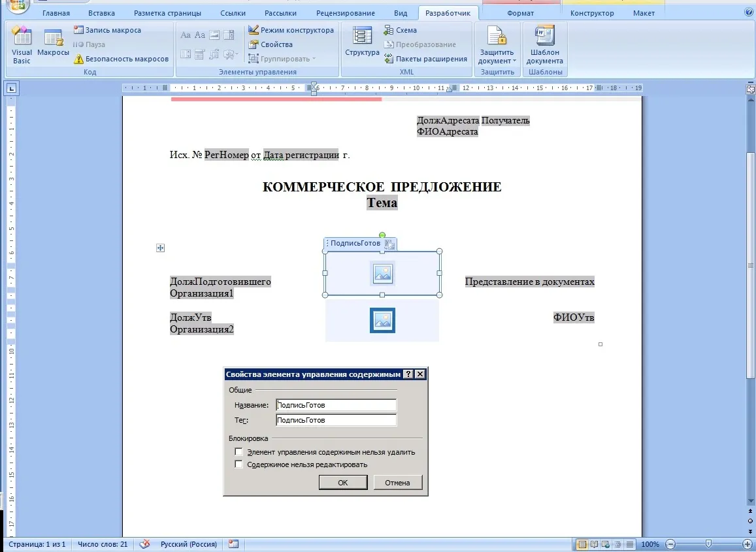
Task: Check Элемент управления содержимым нельзя удалить
Action: [238, 451]
